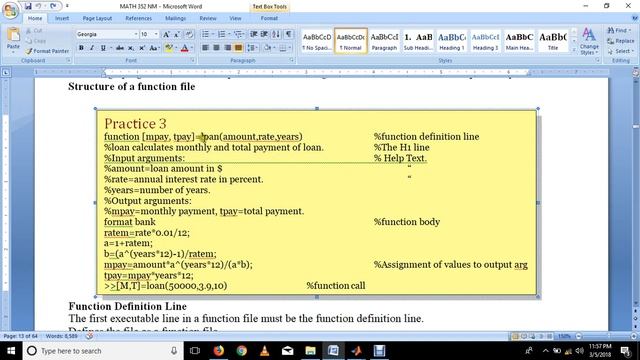Click the Grow Font icon
This screenshot has height=360, width=640.
[166, 35]
